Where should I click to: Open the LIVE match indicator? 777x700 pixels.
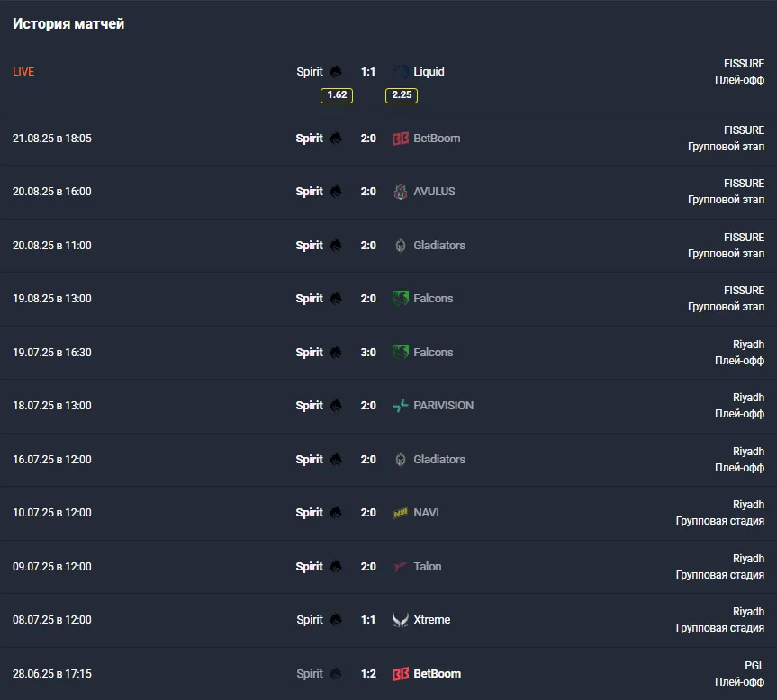23,72
